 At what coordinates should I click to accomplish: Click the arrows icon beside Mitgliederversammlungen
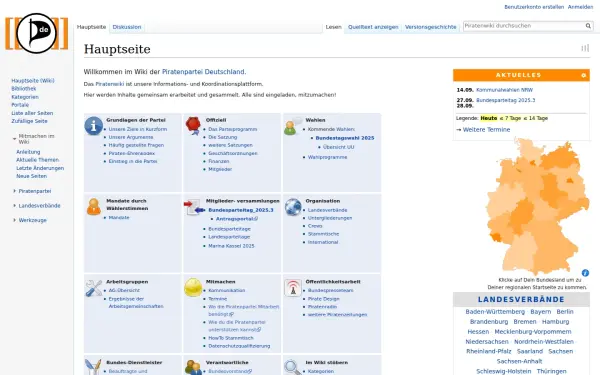(x=194, y=207)
